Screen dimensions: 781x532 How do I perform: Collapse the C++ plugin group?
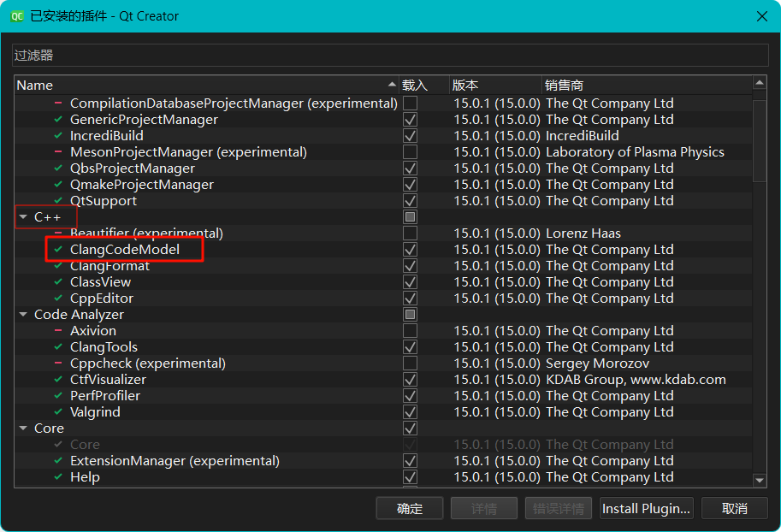coord(23,216)
